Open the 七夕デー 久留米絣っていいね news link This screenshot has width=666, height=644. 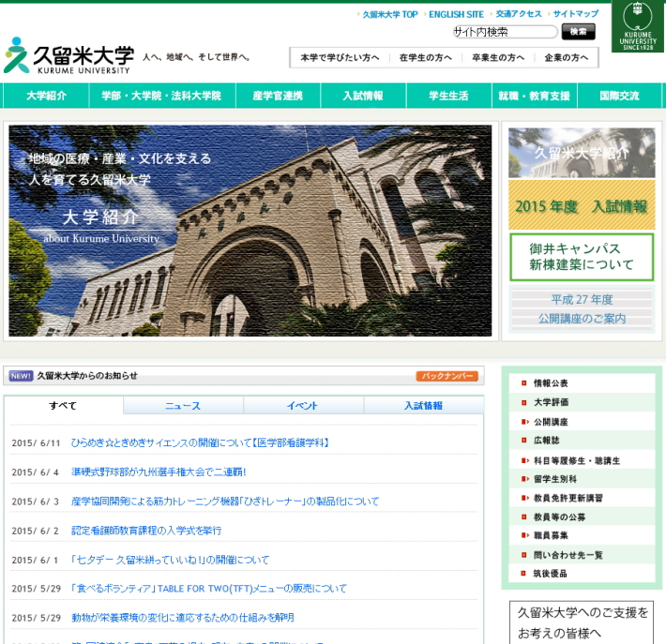(x=171, y=560)
